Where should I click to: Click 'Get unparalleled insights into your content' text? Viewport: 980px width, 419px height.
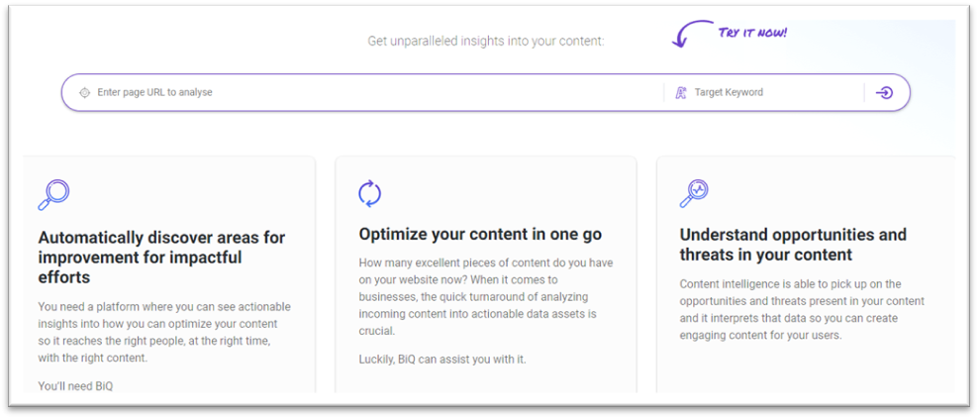click(486, 42)
